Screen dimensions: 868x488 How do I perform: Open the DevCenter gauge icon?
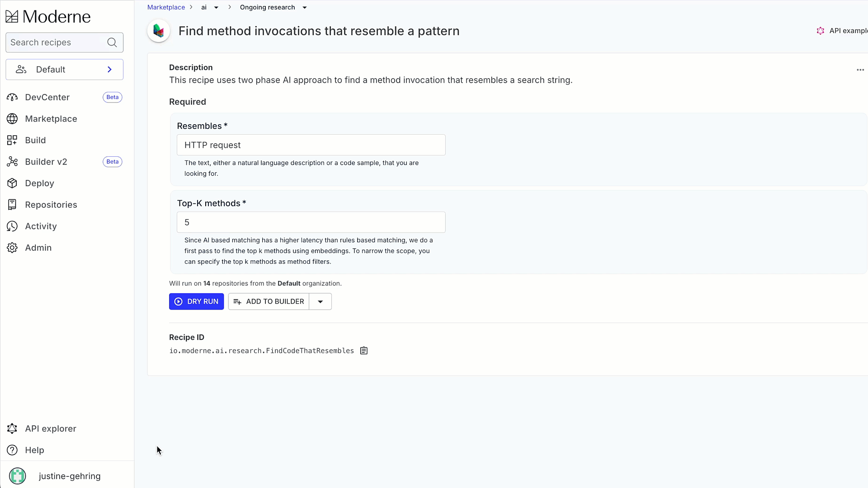(x=12, y=97)
